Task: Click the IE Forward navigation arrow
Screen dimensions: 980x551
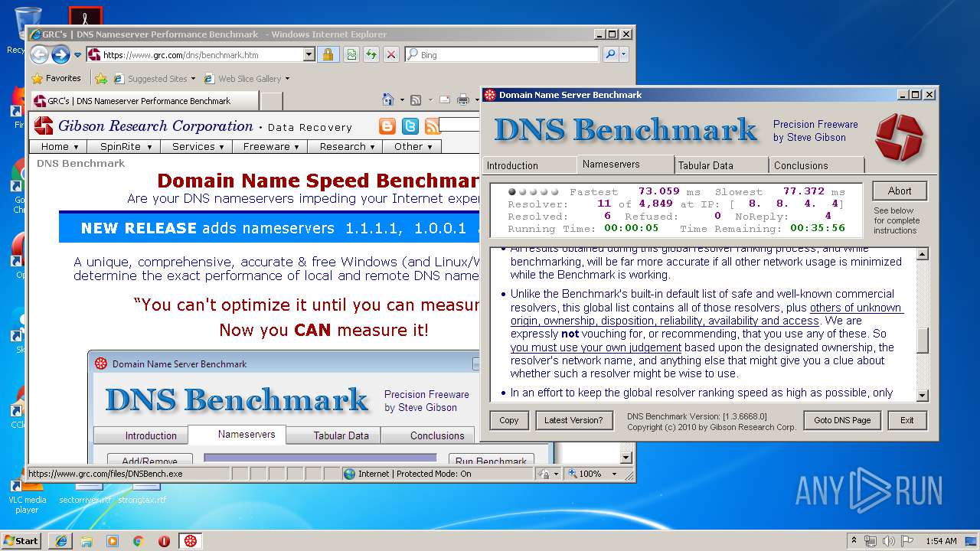Action: (x=60, y=54)
